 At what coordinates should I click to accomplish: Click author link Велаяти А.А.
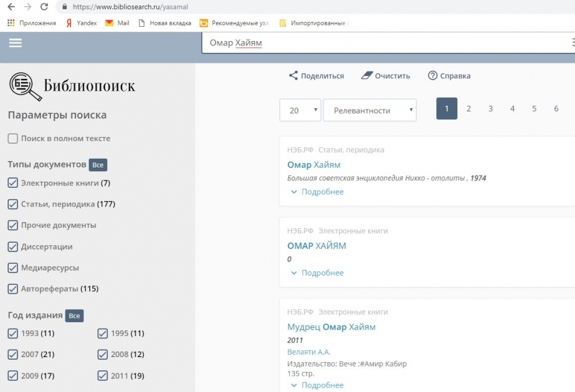click(309, 352)
